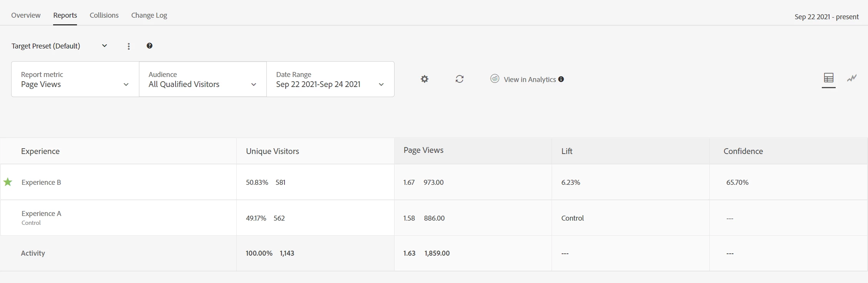Click the 100.00% activity visitors value
The width and height of the screenshot is (868, 283).
(x=259, y=253)
